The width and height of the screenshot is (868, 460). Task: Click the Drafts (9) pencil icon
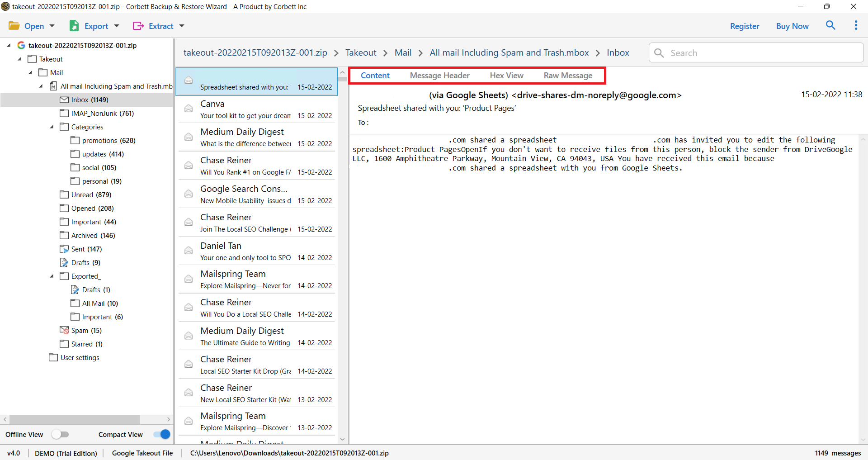point(64,262)
